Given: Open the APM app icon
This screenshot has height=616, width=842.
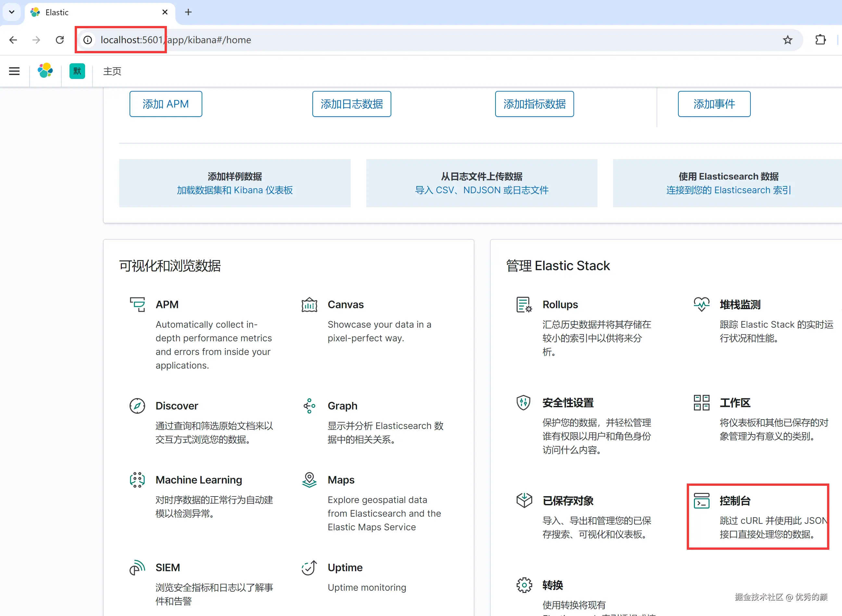Looking at the screenshot, I should click(x=137, y=304).
